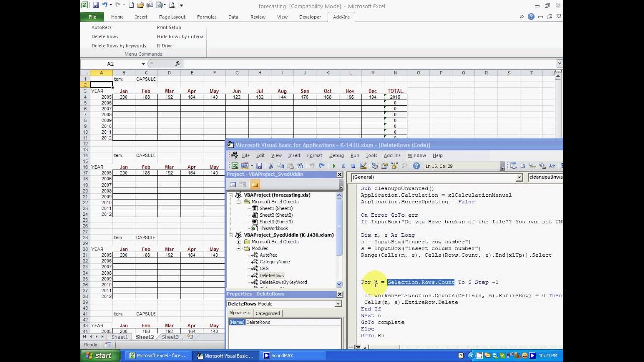Switch to Categorized properties tab
This screenshot has width=644, height=362.
[267, 313]
